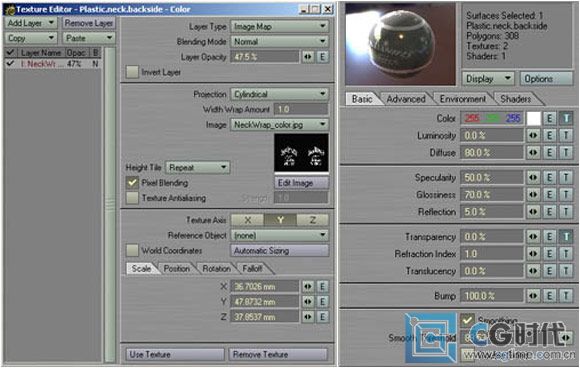Click the E envelope button for Specularity
Viewport: 580px width, 368px height.
pyautogui.click(x=549, y=178)
